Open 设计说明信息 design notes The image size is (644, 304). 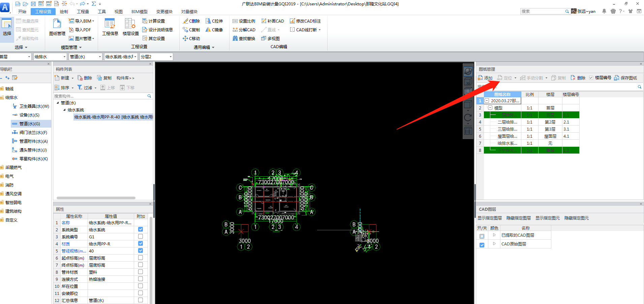[x=157, y=30]
